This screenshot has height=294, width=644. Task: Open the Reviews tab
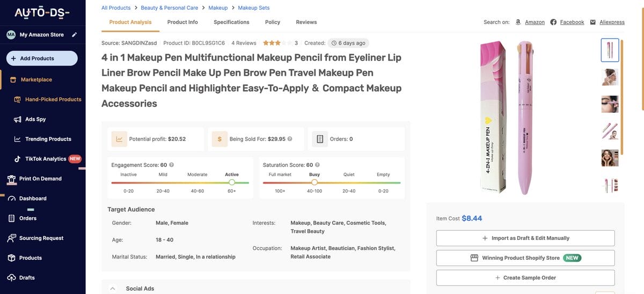306,22
